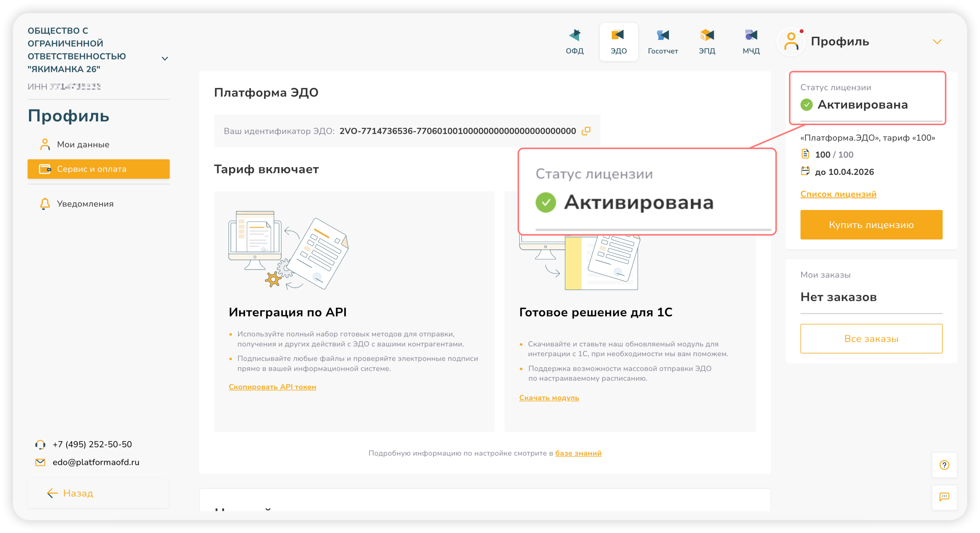Open the Госотчет service icon
The height and width of the screenshot is (533, 980).
point(663,41)
